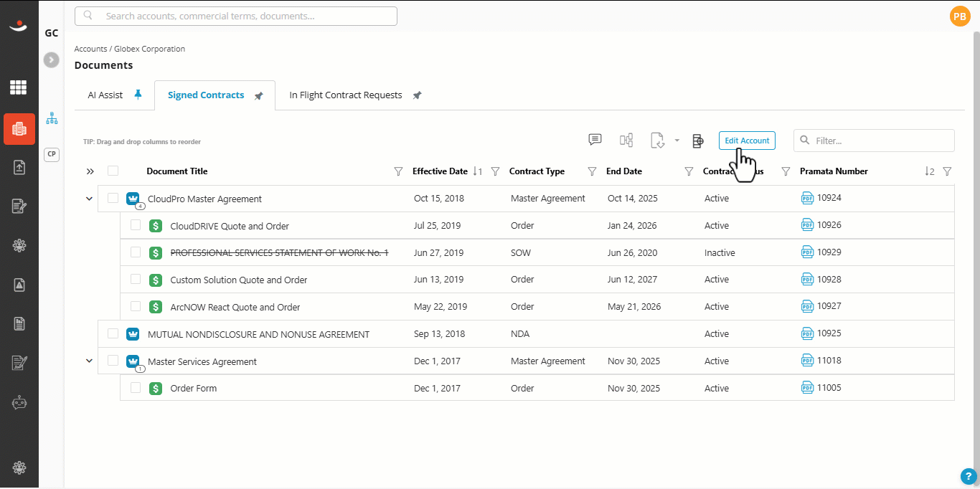980x489 pixels.
Task: Open the comments speech bubble icon
Action: (595, 140)
